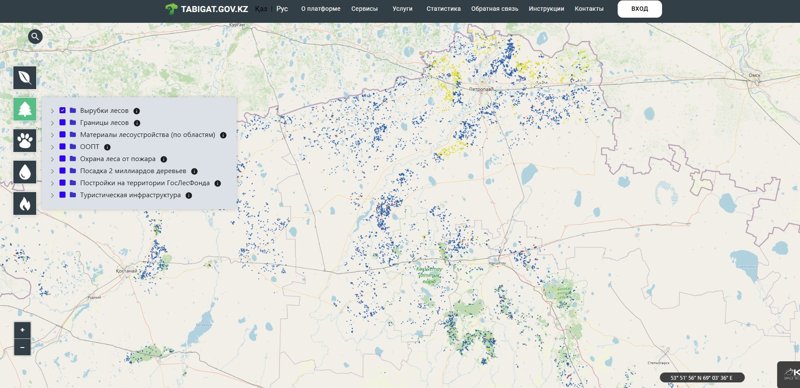Enable the Границы лесов layer checkbox
800x388 pixels.
(x=62, y=123)
